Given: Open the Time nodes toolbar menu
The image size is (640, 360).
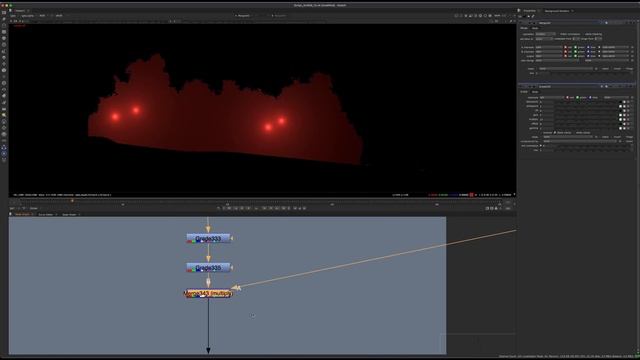Looking at the screenshot, I should tap(4, 25).
